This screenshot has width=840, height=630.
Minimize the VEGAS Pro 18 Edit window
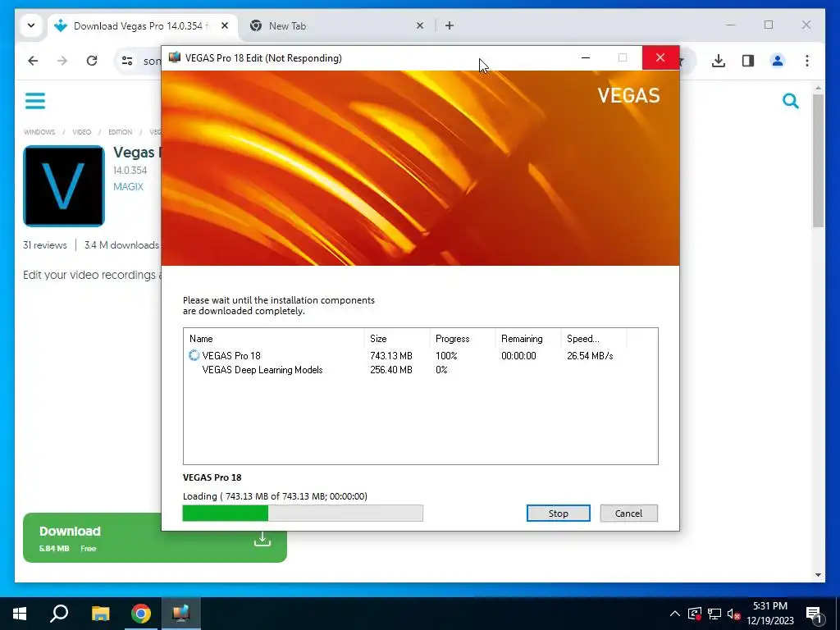pyautogui.click(x=586, y=58)
